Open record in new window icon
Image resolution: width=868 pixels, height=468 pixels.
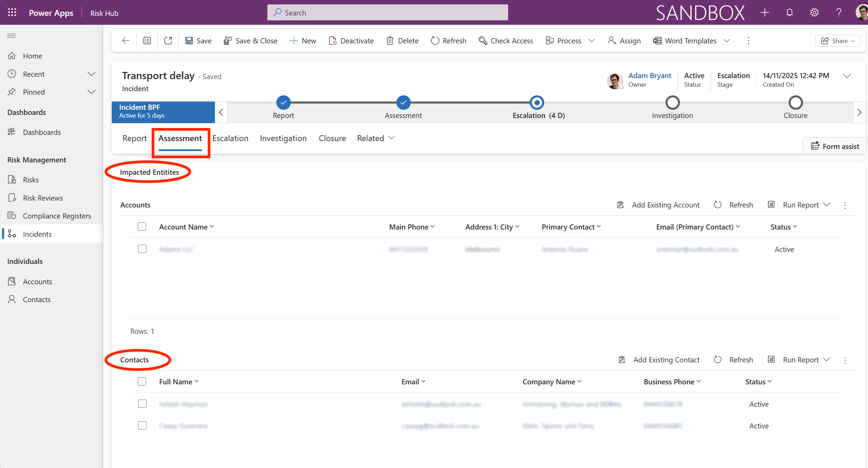tap(168, 41)
